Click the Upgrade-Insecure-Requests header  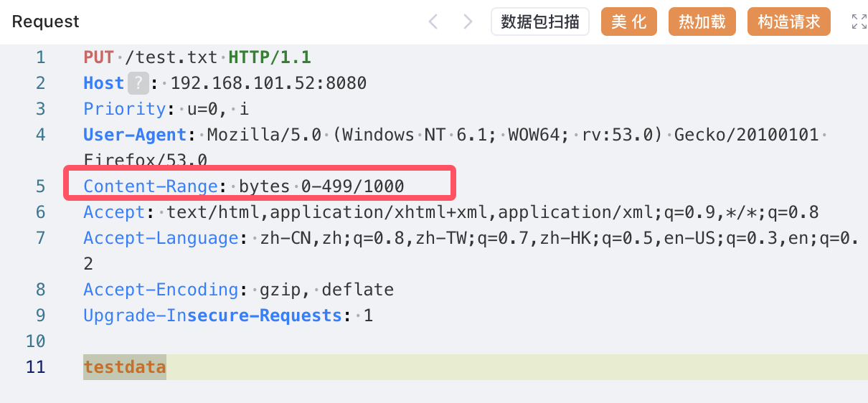click(x=212, y=316)
